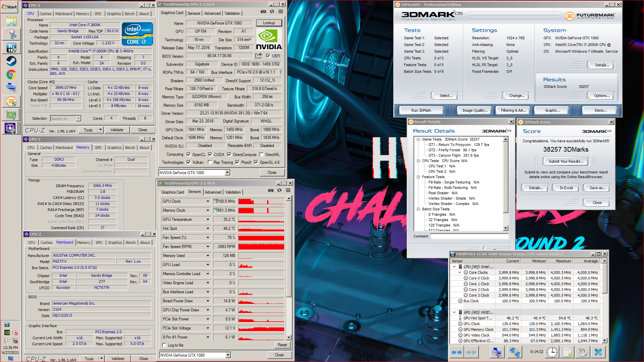The image size is (644, 362).
Task: Open the file explorer folder taskbar icon
Action: (x=11, y=21)
